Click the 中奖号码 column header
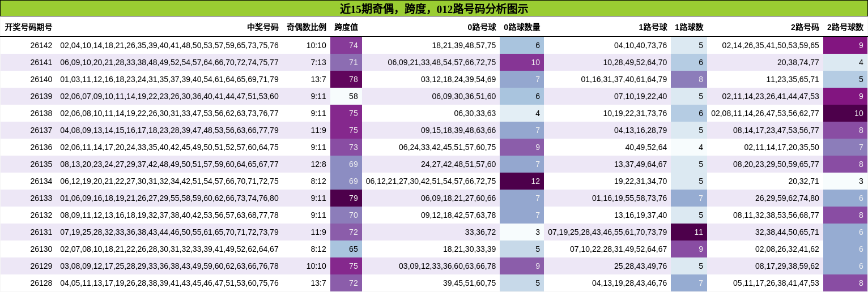 [263, 27]
